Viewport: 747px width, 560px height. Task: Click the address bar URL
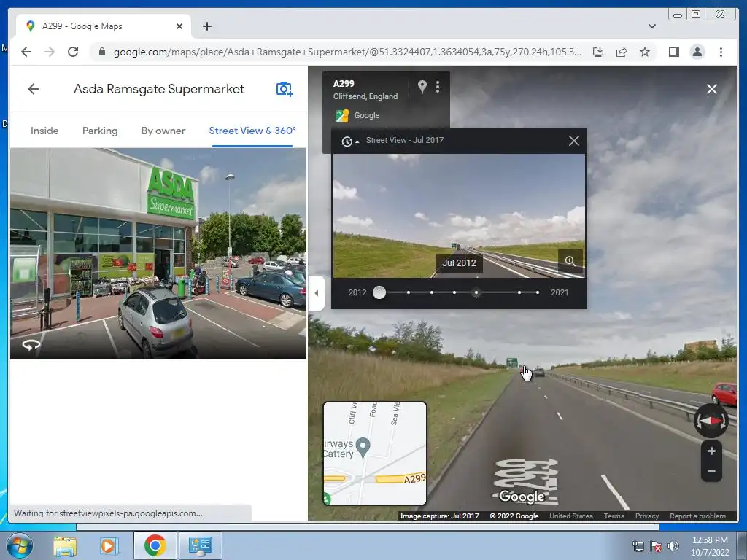coord(347,52)
